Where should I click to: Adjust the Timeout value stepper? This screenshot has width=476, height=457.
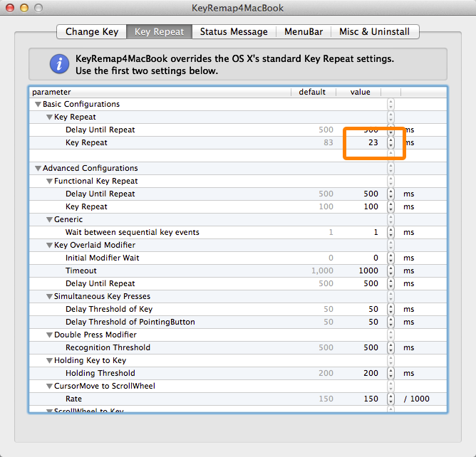click(390, 270)
